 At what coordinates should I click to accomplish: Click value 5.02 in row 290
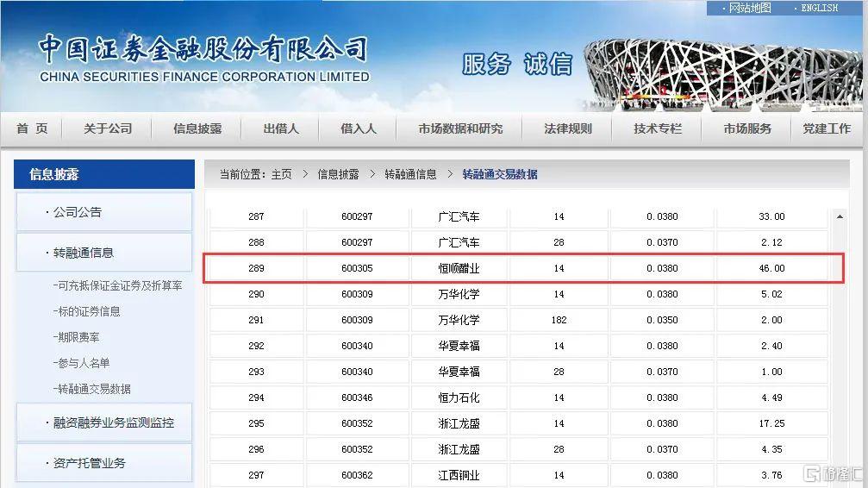click(x=771, y=294)
